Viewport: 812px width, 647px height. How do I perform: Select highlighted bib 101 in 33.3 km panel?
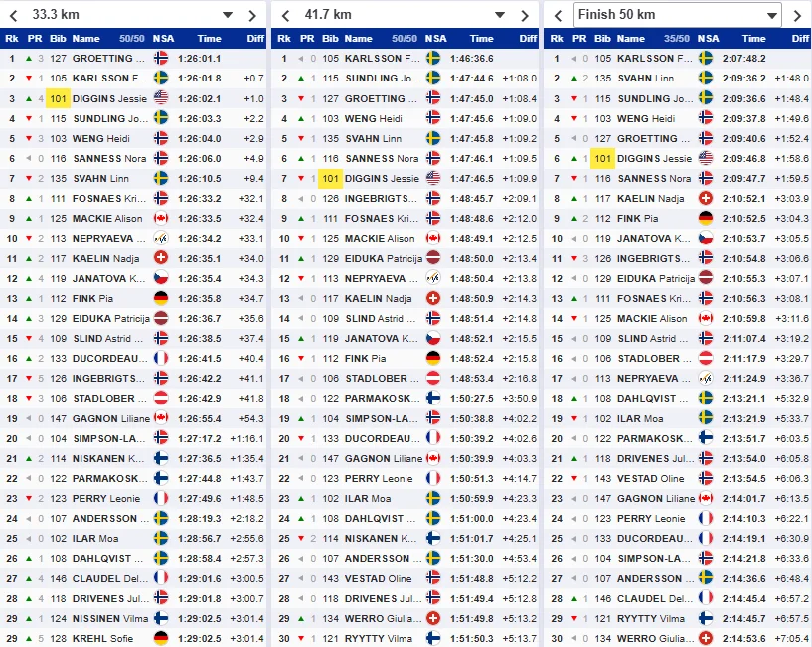pos(58,98)
